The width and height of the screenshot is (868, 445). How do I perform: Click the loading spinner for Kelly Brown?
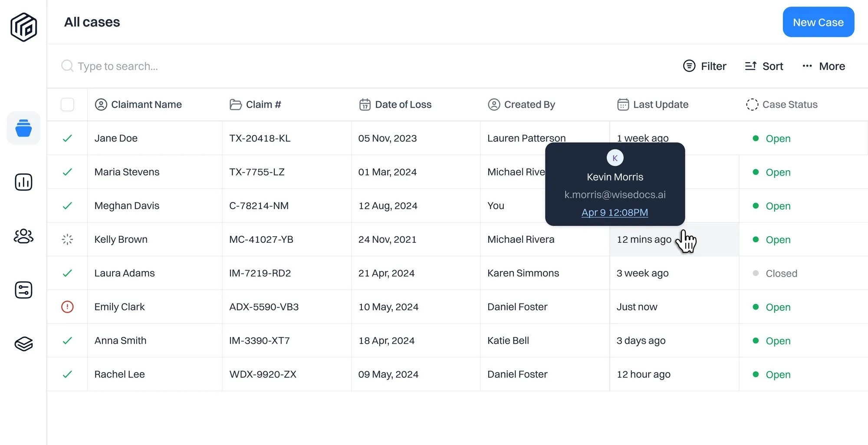click(67, 239)
